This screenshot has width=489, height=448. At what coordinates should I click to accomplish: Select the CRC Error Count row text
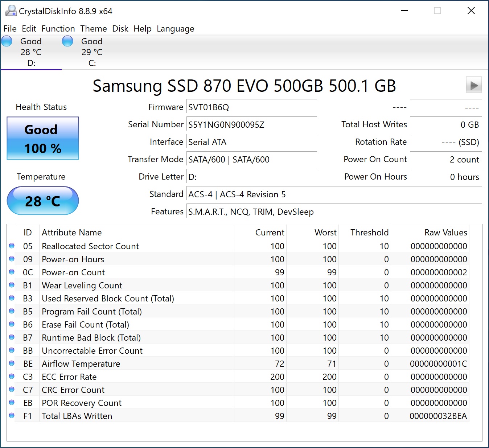click(73, 390)
